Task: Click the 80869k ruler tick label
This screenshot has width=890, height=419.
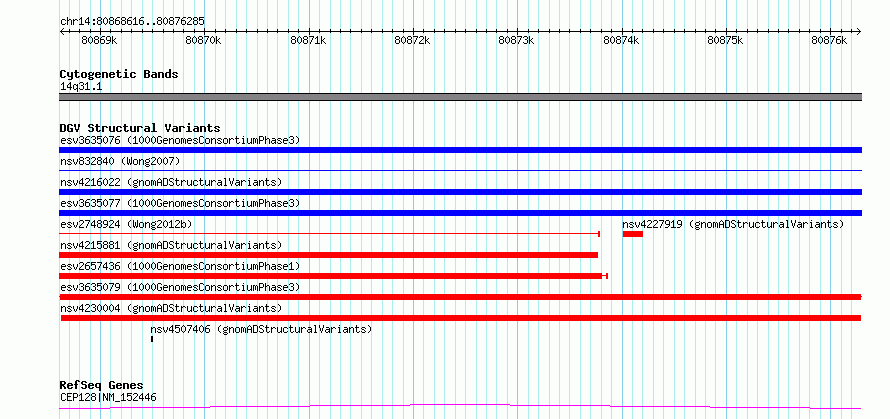Action: (99, 40)
